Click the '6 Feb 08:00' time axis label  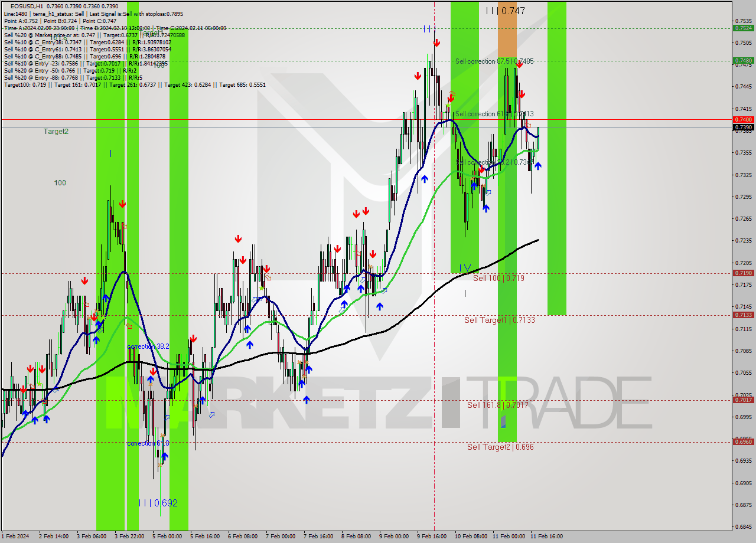click(x=242, y=537)
